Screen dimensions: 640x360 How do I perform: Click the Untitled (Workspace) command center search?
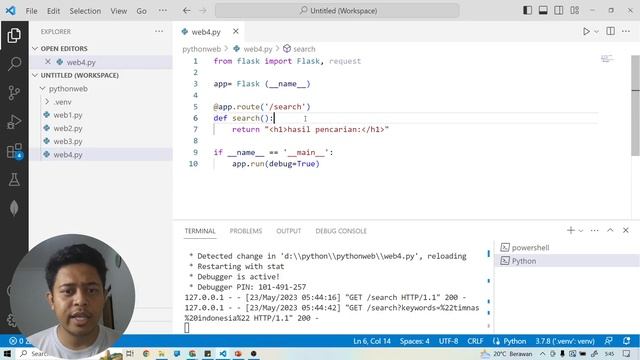coord(337,11)
